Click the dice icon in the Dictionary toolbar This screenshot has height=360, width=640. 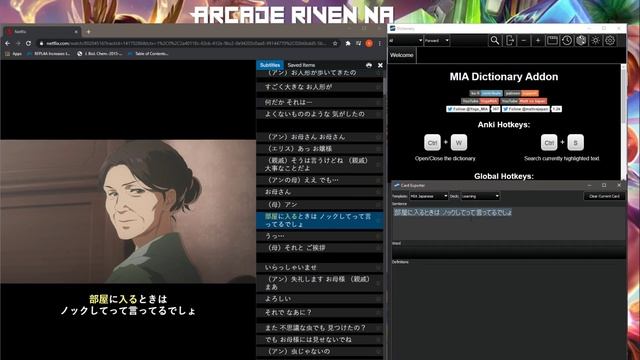581,40
